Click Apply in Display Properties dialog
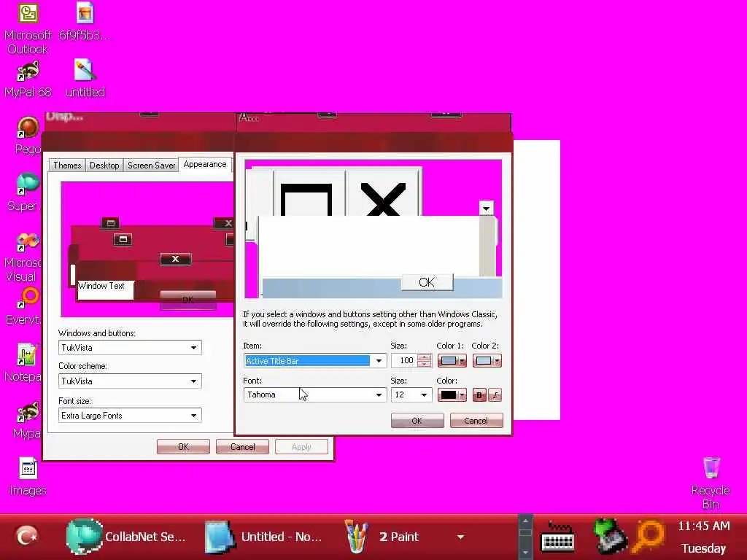Viewport: 747px width, 560px height. click(x=301, y=447)
